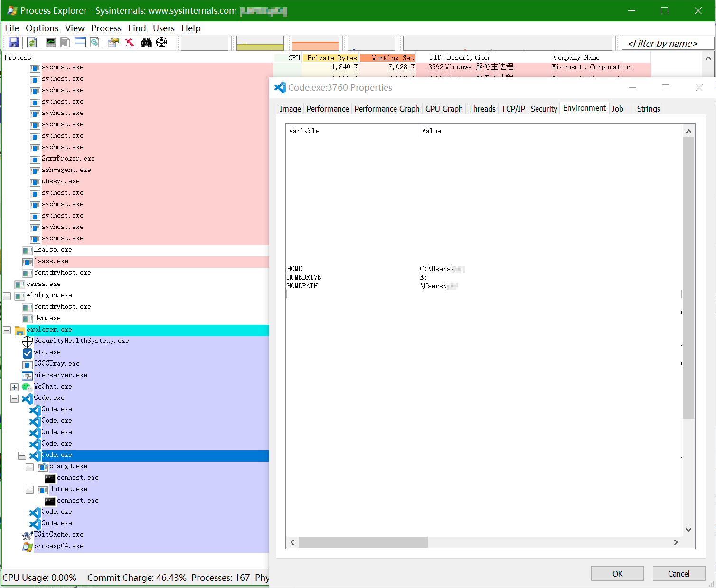The height and width of the screenshot is (588, 716).
Task: Open System Information graph icon
Action: [50, 43]
